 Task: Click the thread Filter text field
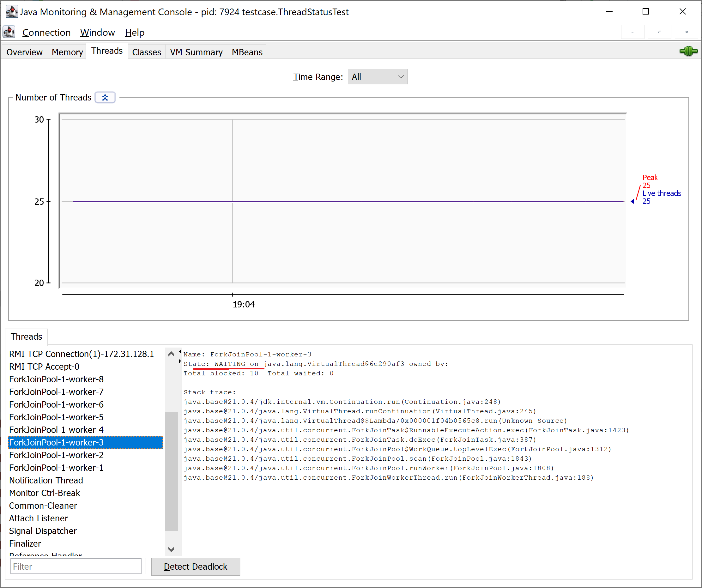point(76,566)
